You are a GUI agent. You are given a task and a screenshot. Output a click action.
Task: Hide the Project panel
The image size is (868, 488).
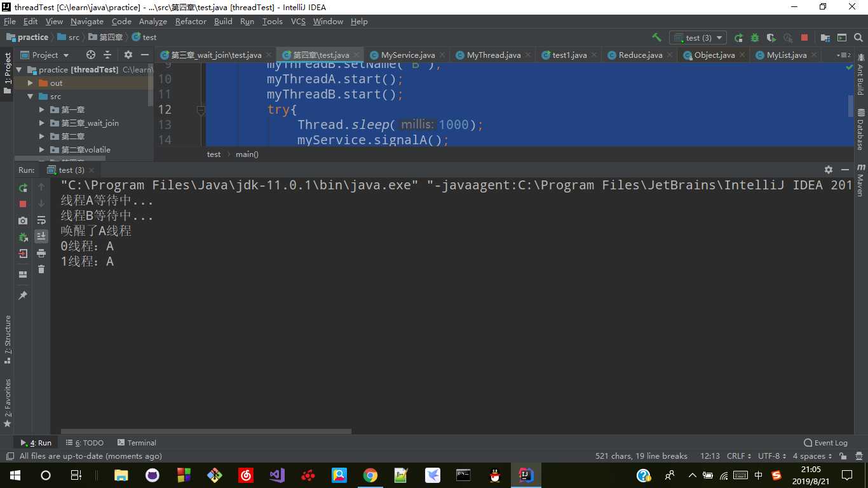pyautogui.click(x=145, y=55)
